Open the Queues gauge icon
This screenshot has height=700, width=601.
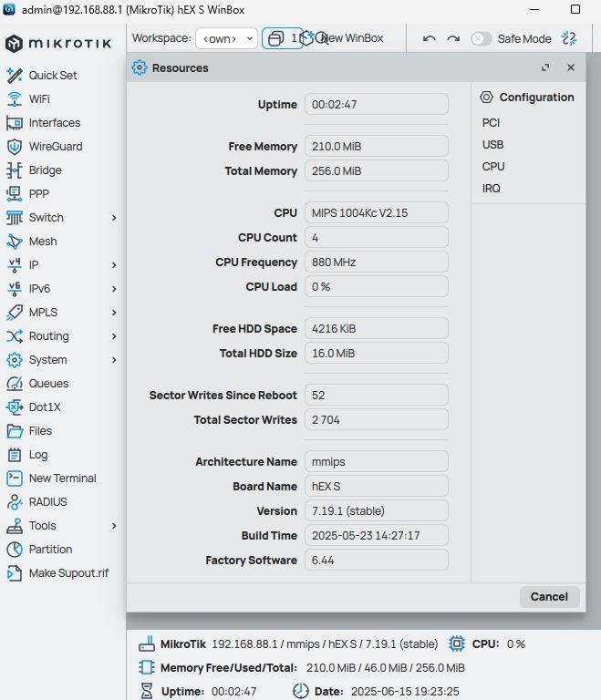coord(15,383)
